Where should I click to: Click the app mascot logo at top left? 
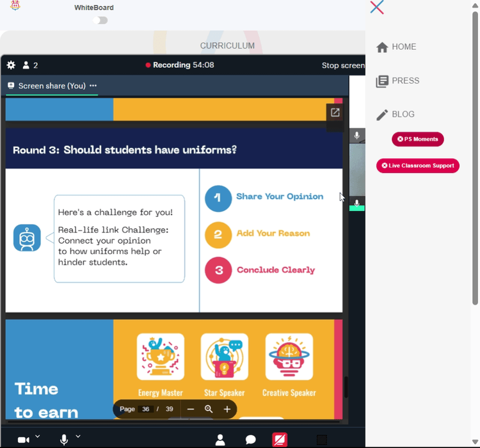click(15, 6)
